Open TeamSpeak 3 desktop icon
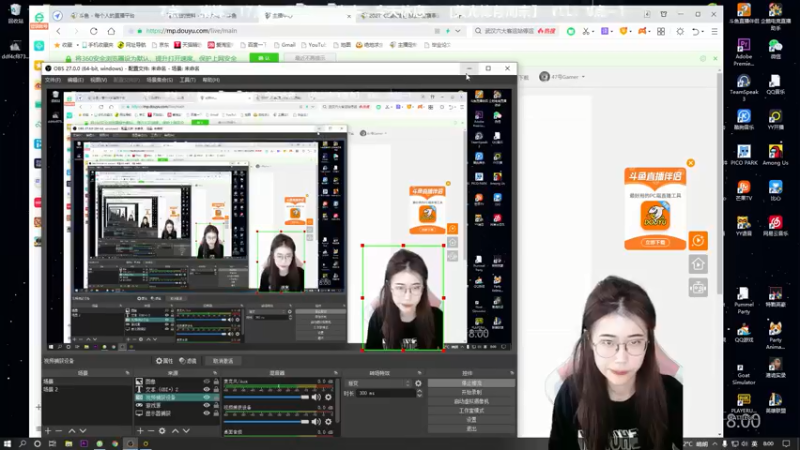Viewport: 800px width, 450px height. [743, 88]
